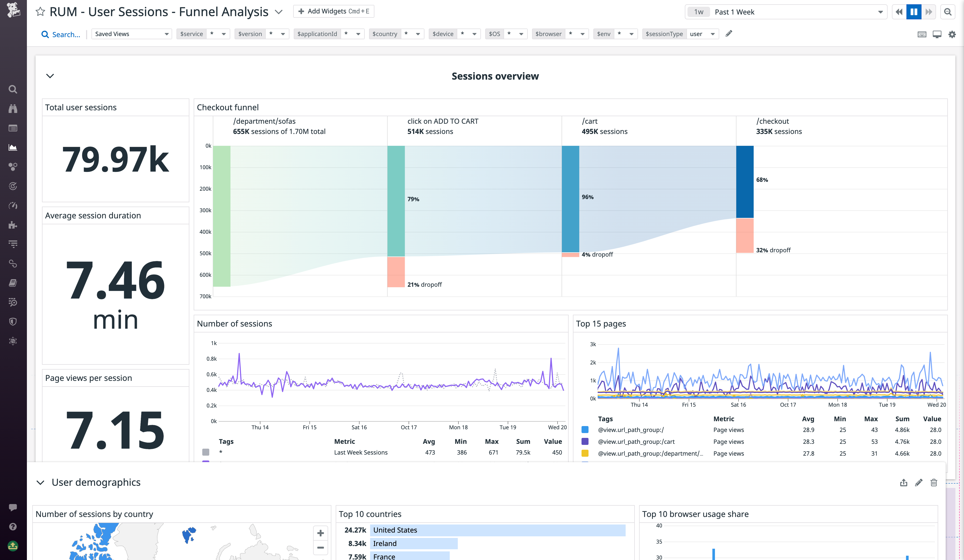This screenshot has height=560, width=964.
Task: Open Security Monitoring via the shield icon
Action: click(13, 321)
